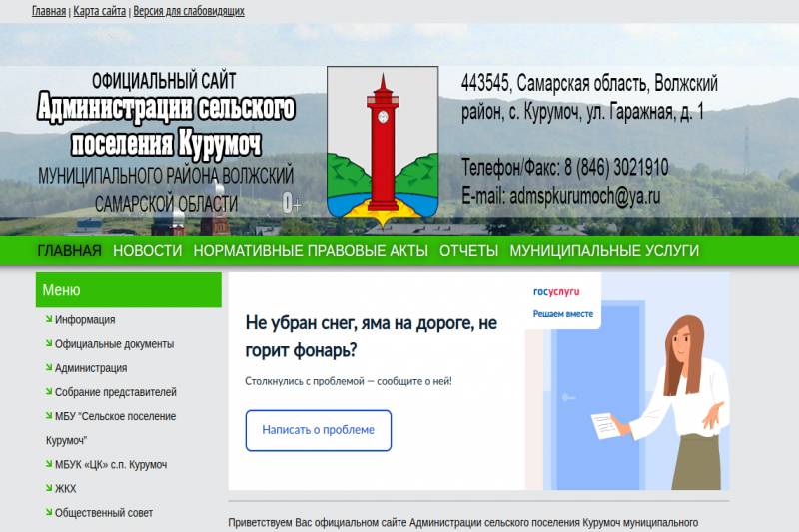
Task: Click the Госуслуги logo in banner
Action: coord(556,292)
